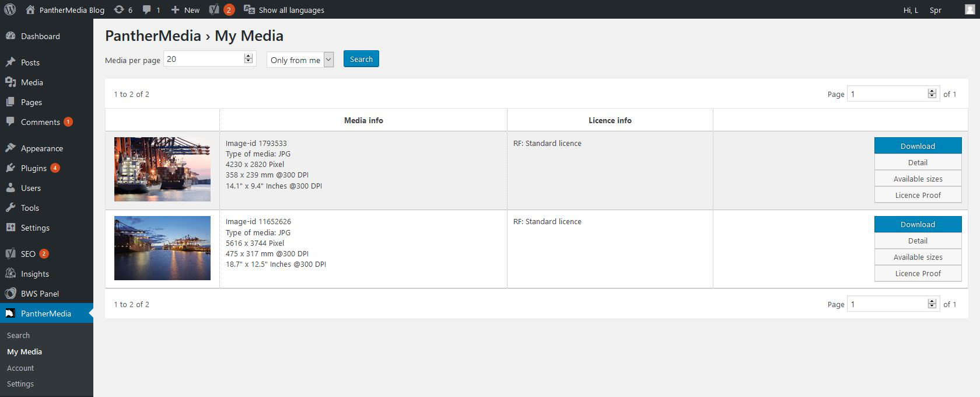980x397 pixels.
Task: Click the harbor thumbnail of image 1793533
Action: click(x=162, y=169)
